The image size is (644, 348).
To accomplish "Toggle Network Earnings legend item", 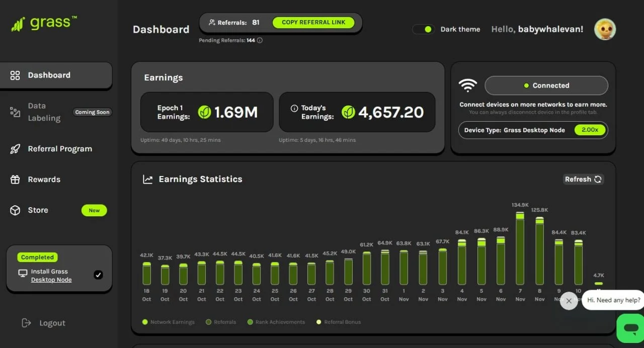I will (x=169, y=322).
